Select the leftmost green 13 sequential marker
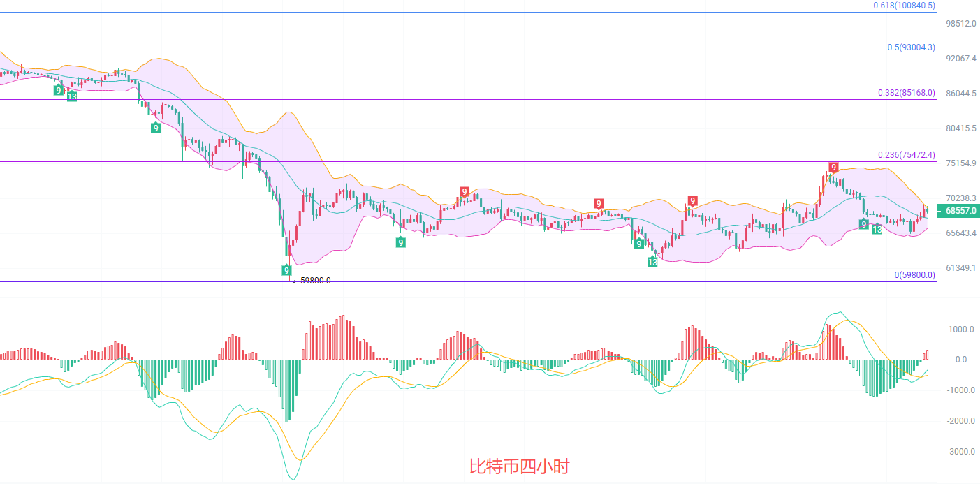This screenshot has width=980, height=486. tap(71, 96)
